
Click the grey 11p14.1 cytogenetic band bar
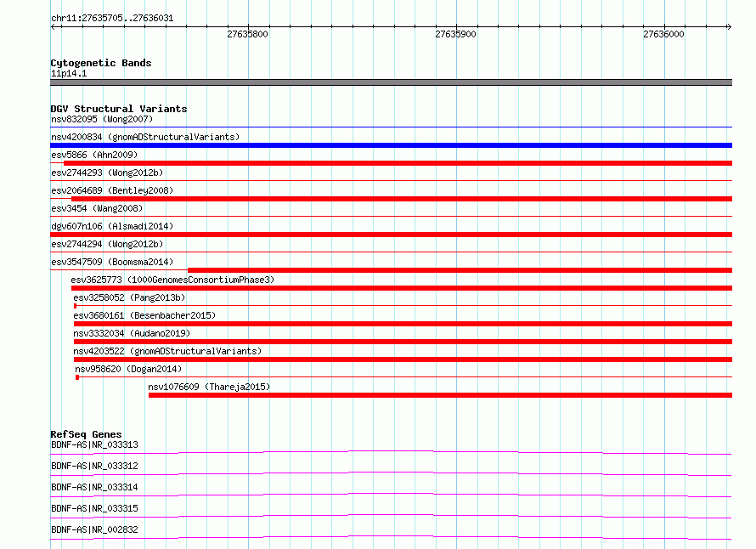[391, 82]
